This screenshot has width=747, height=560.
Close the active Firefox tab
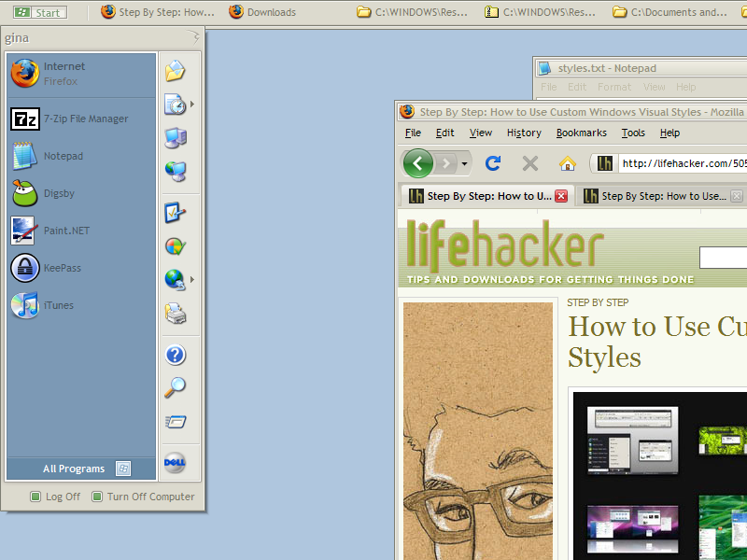(561, 196)
